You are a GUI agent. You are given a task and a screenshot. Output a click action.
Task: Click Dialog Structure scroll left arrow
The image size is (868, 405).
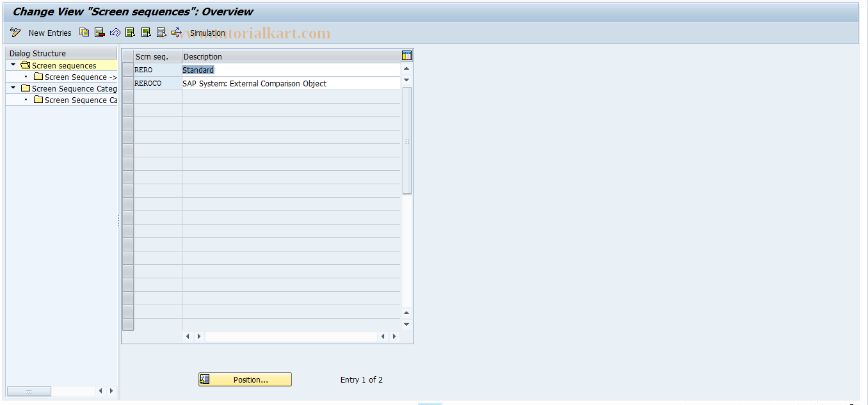100,391
